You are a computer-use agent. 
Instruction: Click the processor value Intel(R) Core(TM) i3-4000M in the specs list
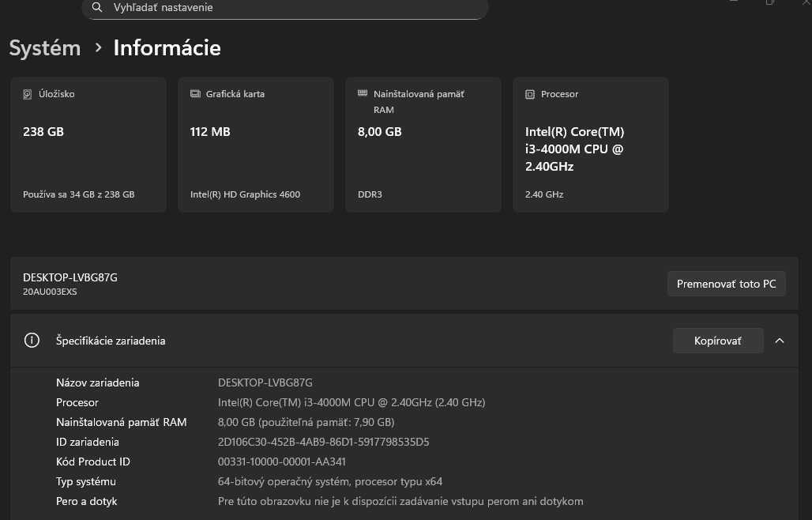(x=351, y=402)
